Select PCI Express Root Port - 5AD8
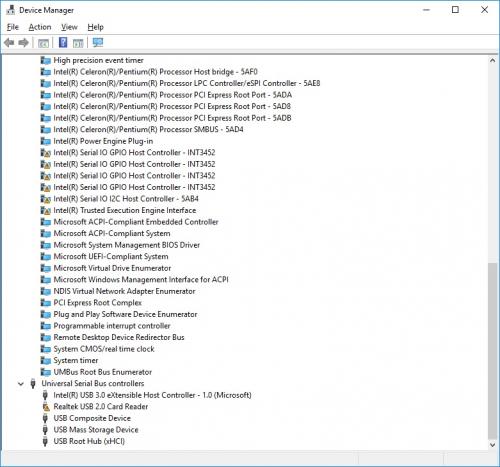The image size is (500, 467). coord(172,107)
